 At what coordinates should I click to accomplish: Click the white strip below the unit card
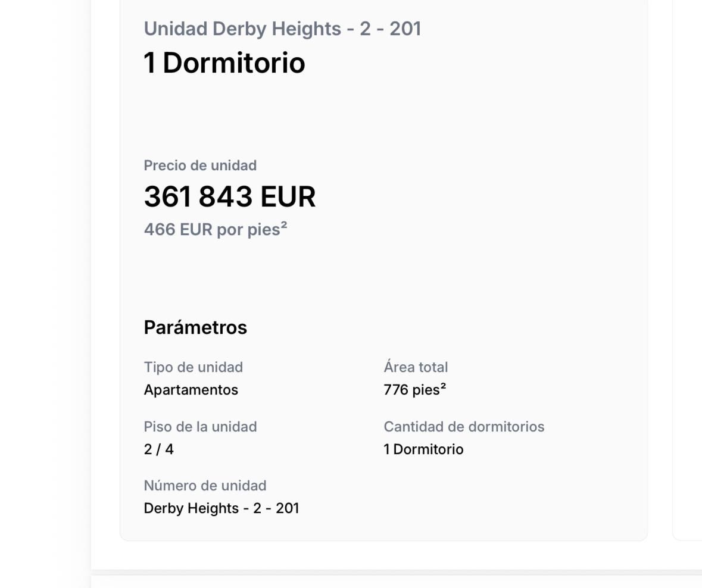381,556
